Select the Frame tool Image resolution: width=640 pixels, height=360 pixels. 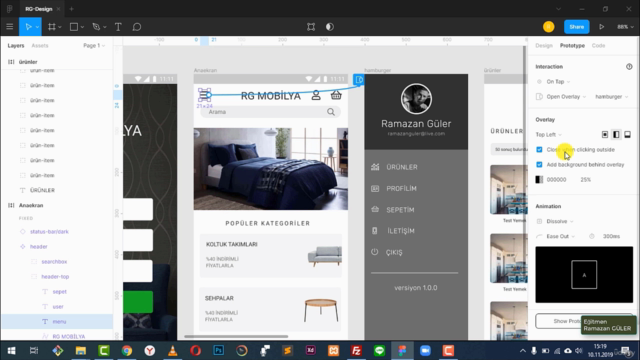(x=51, y=27)
